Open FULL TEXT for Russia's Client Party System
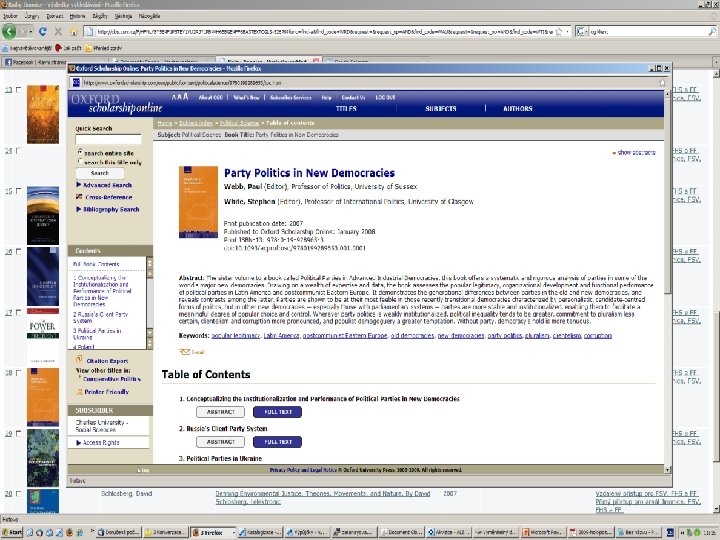The height and width of the screenshot is (540, 720). click(x=278, y=442)
